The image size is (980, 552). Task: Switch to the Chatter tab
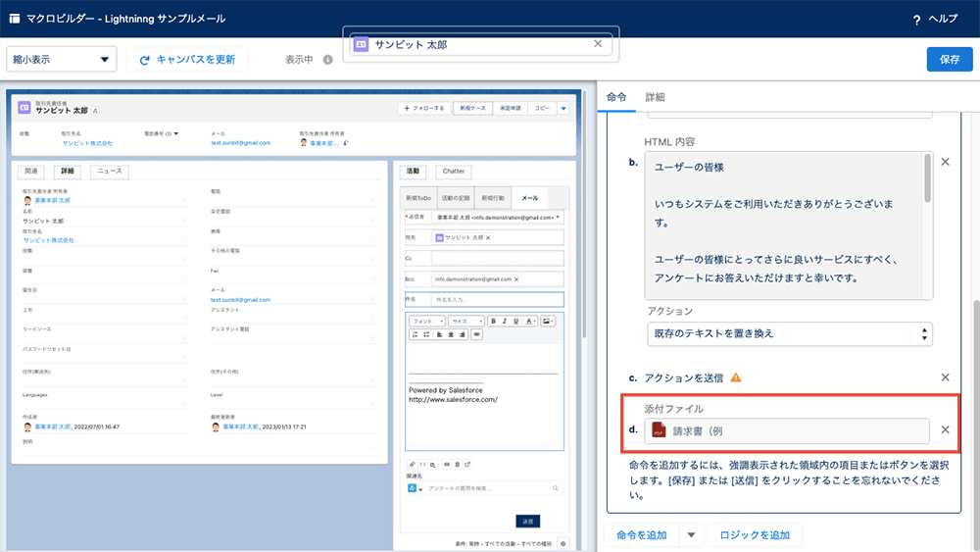point(454,171)
